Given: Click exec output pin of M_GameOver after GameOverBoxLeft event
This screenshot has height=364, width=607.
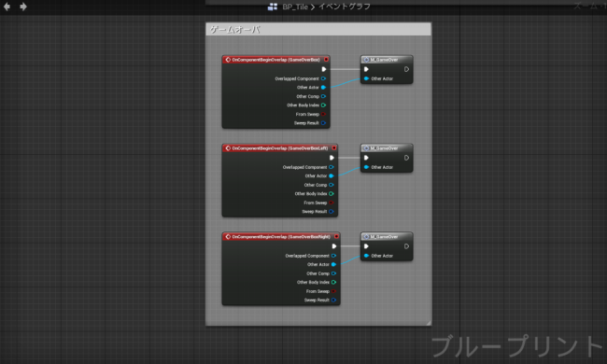Looking at the screenshot, I should [x=406, y=158].
